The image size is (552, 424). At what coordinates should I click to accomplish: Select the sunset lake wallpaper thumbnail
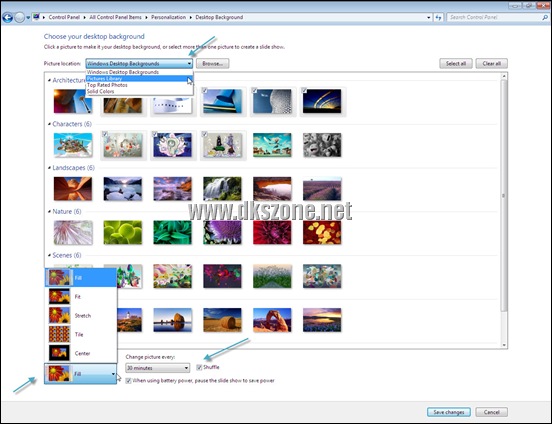click(x=322, y=320)
